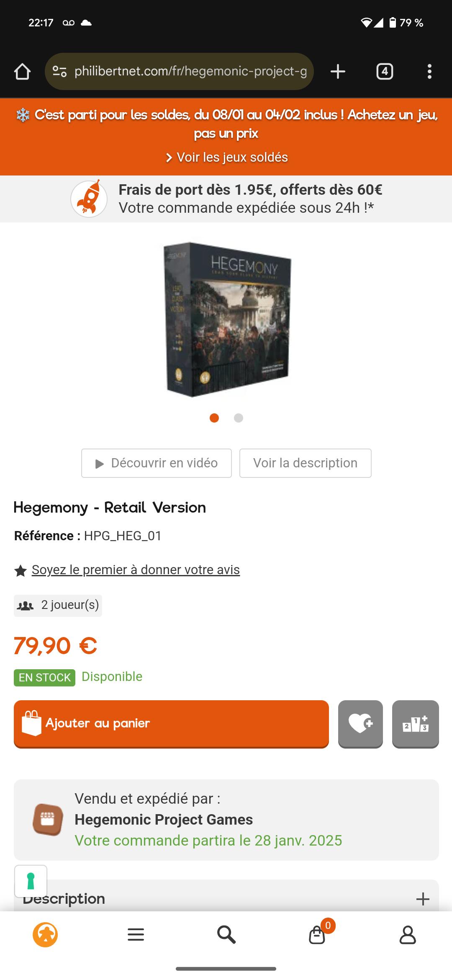The height and width of the screenshot is (980, 452).
Task: Open the tab switcher showing 4 tabs
Action: pos(385,72)
